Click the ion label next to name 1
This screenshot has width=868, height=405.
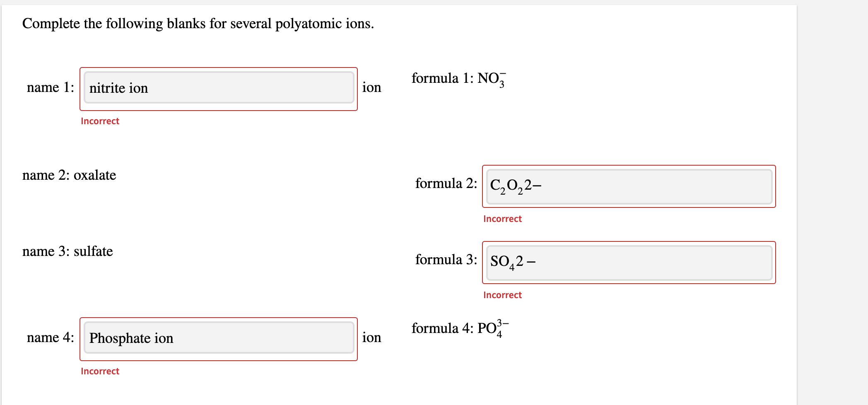pyautogui.click(x=371, y=88)
